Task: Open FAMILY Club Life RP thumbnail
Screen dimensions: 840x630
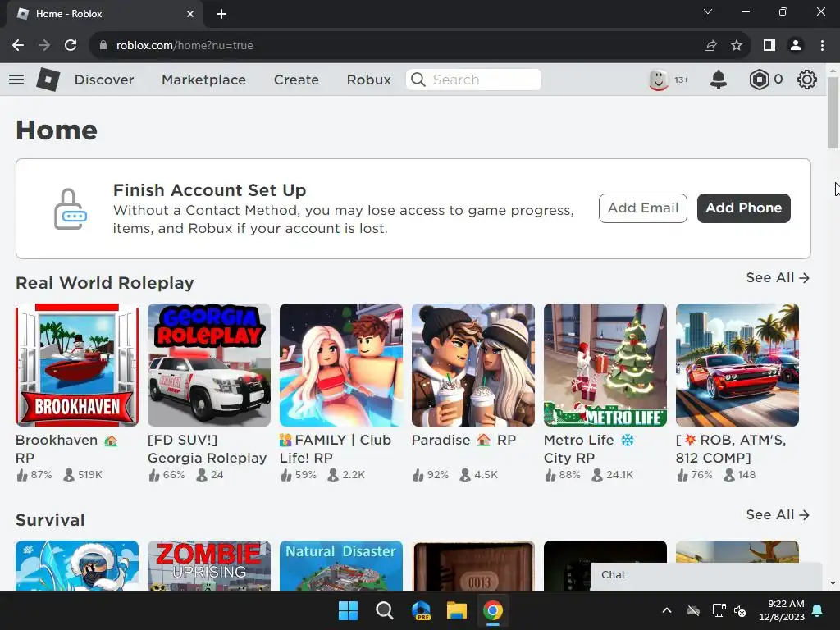Action: tap(341, 365)
